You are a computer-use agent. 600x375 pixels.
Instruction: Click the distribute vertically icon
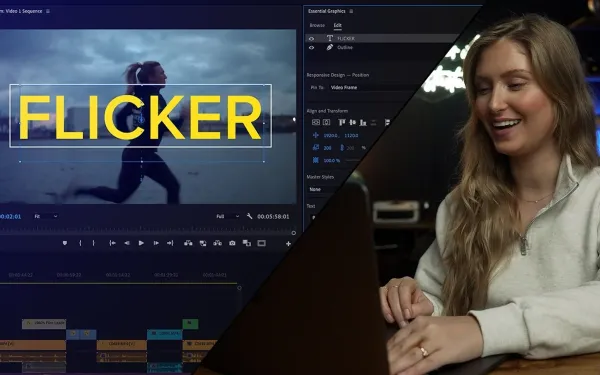click(x=374, y=122)
